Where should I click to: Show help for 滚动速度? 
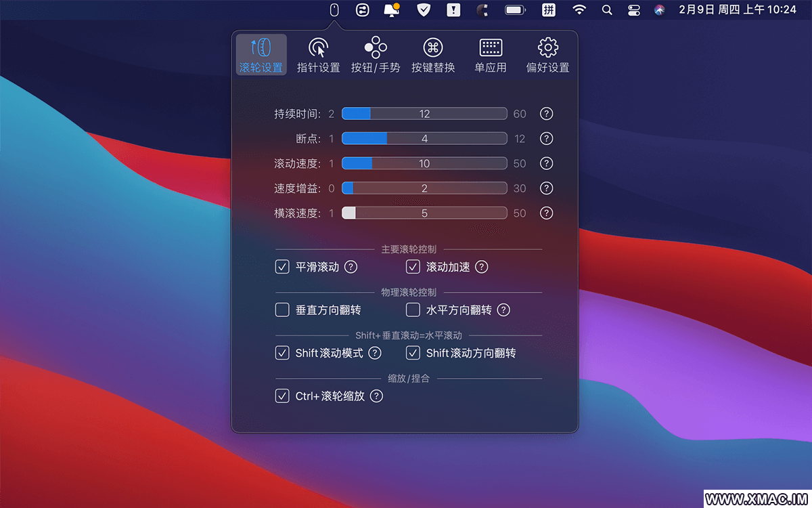547,163
